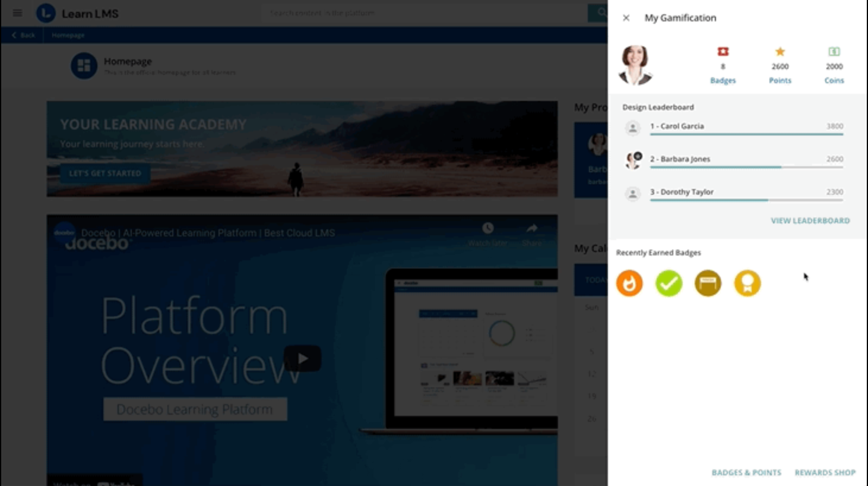Select the brown desk badge

[708, 283]
